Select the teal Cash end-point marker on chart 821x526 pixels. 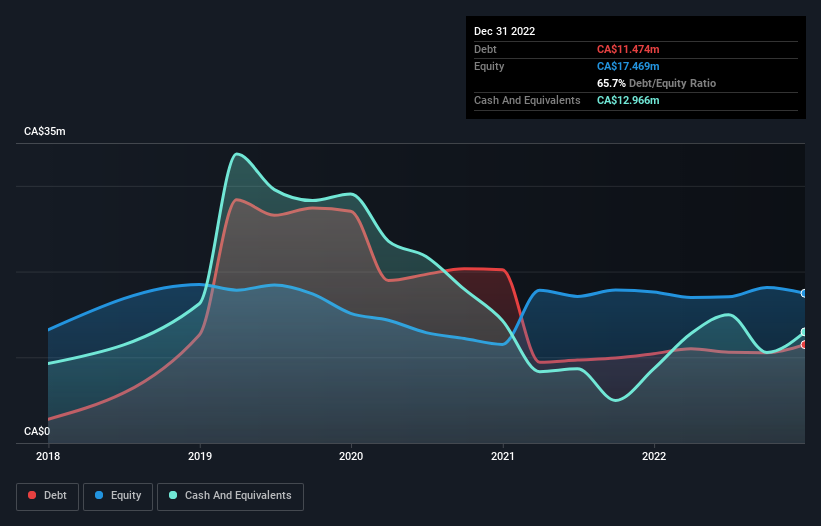tap(804, 332)
